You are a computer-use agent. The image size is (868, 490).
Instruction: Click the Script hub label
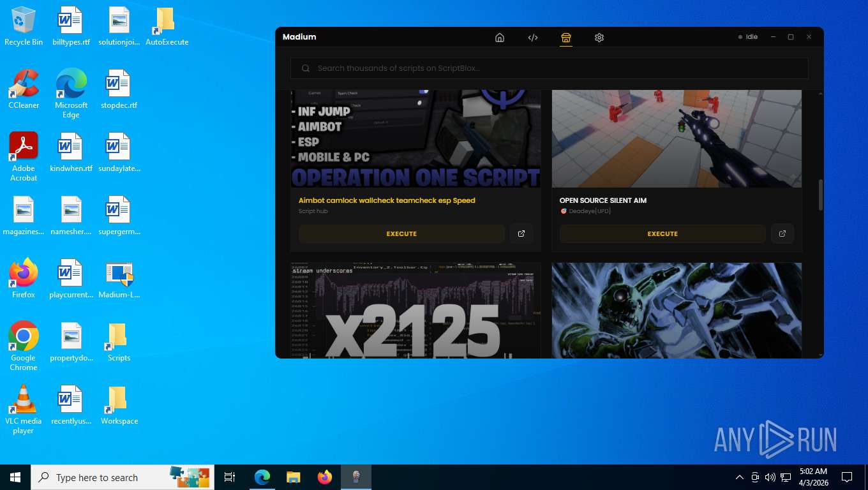click(313, 211)
